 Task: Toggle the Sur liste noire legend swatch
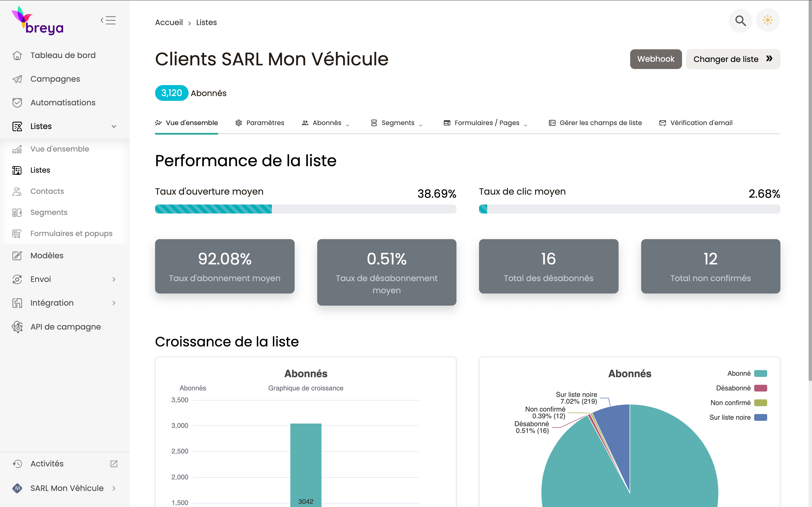point(760,417)
